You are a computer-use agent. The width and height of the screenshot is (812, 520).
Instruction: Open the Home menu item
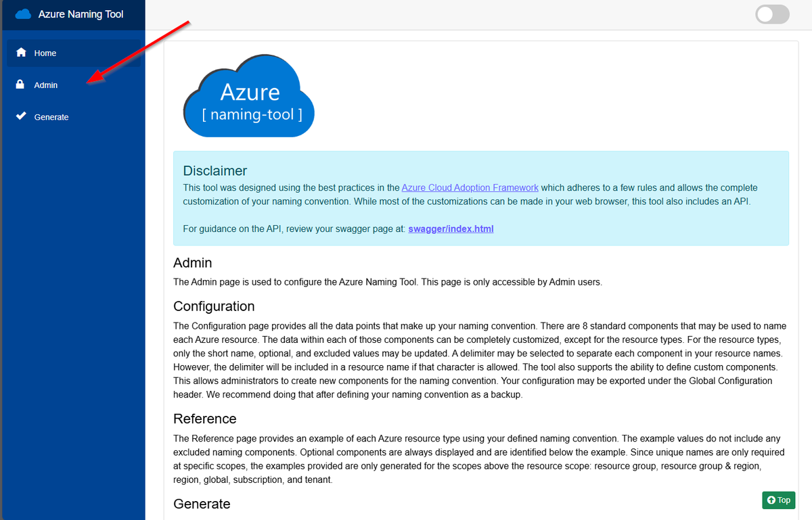point(74,53)
